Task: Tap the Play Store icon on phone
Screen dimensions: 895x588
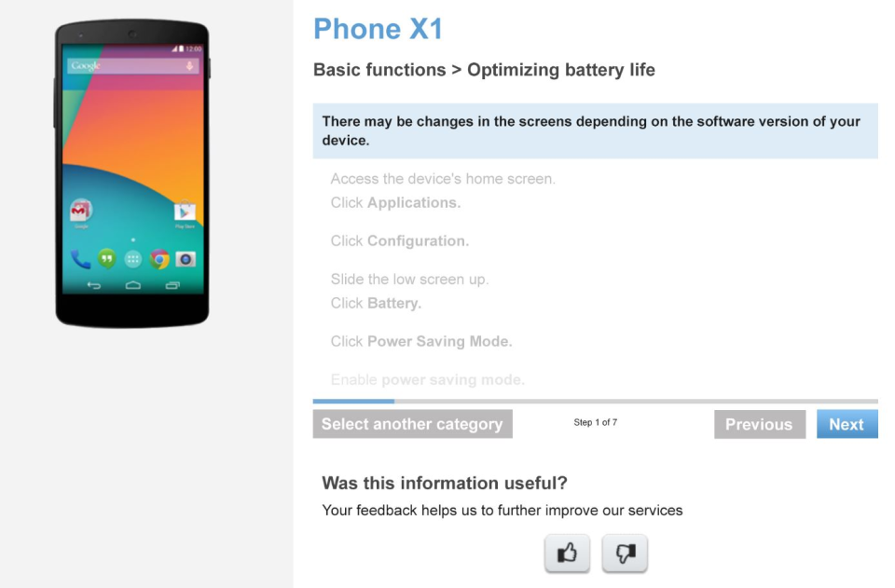Action: pos(185,212)
